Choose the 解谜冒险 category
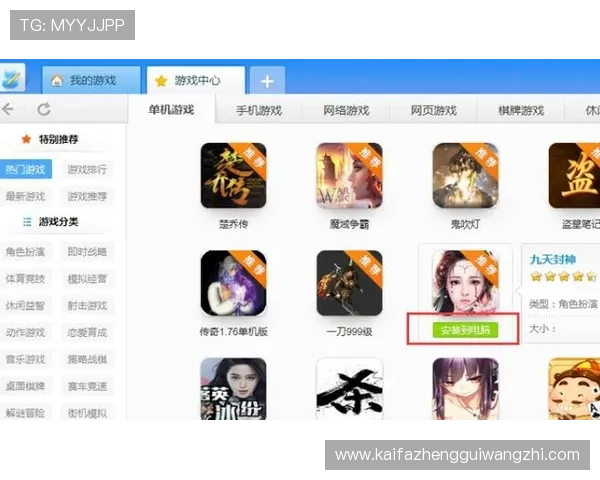The width and height of the screenshot is (600, 480). (x=25, y=413)
